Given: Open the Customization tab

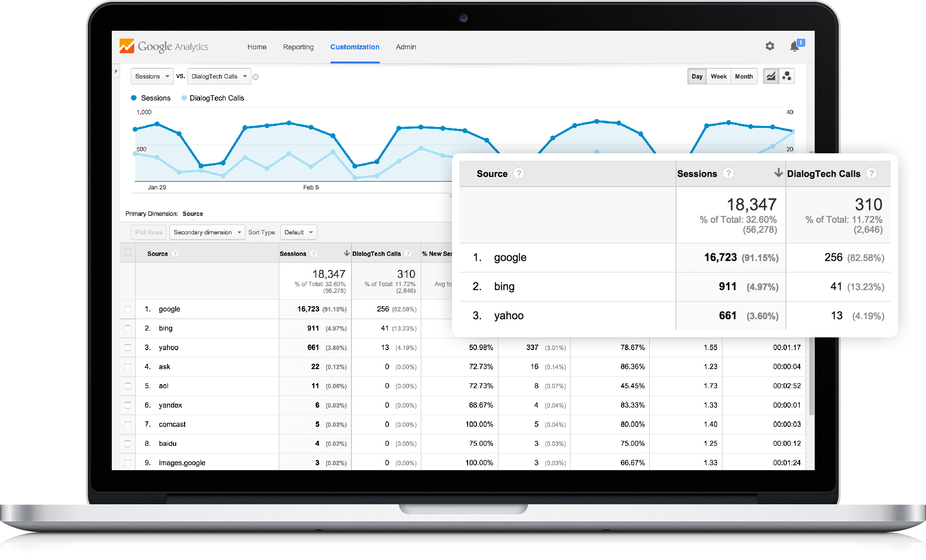Looking at the screenshot, I should (355, 47).
